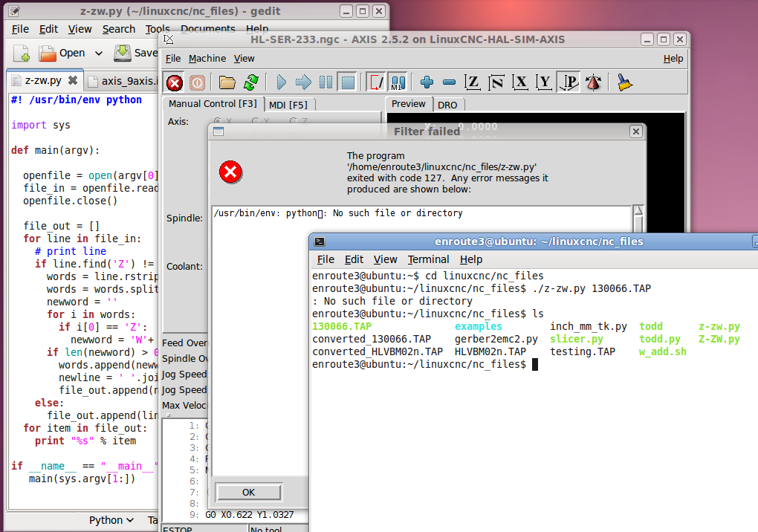Open terminal View menu
The height and width of the screenshot is (532, 758).
pyautogui.click(x=385, y=259)
